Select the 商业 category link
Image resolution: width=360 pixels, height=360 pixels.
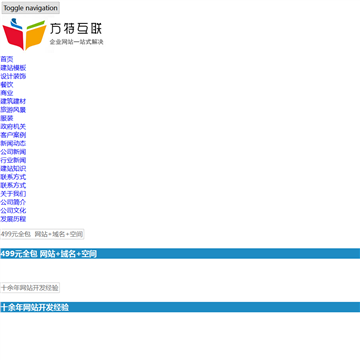point(7,93)
